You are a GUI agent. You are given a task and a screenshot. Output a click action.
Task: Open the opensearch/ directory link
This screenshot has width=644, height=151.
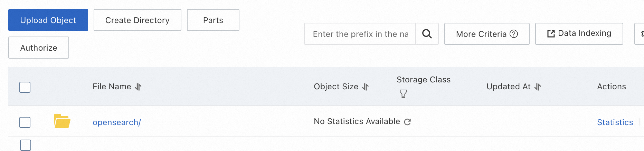(117, 122)
